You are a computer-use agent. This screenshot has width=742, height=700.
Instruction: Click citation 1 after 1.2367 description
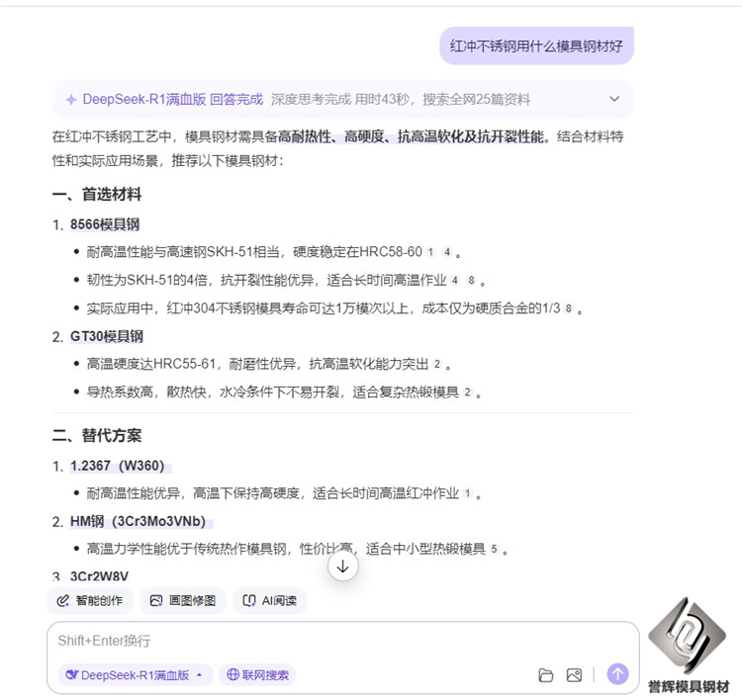[466, 493]
